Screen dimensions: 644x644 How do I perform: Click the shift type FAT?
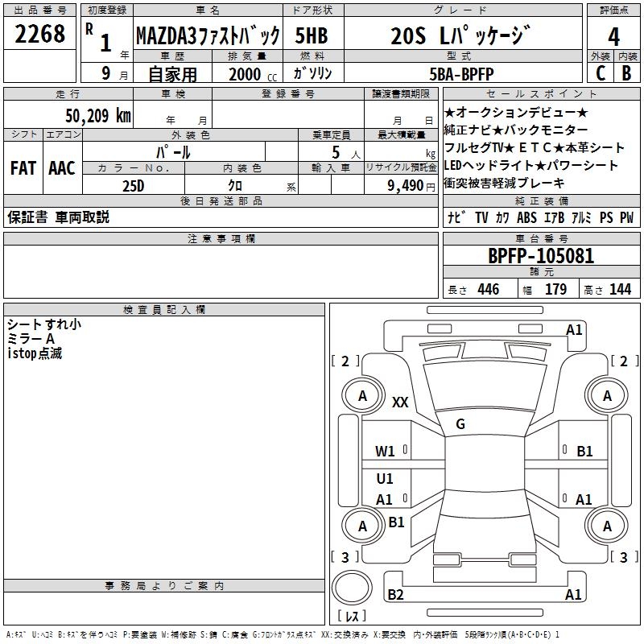coord(23,167)
